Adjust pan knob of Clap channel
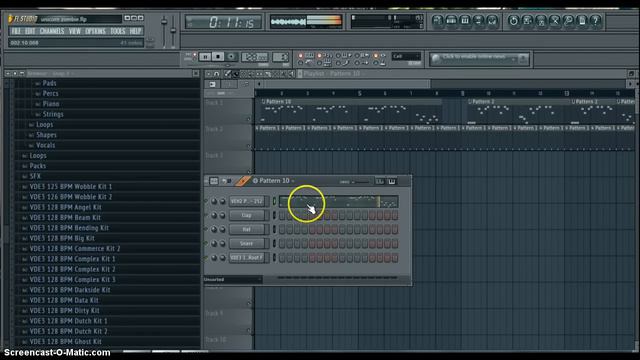640x360 pixels. click(214, 216)
